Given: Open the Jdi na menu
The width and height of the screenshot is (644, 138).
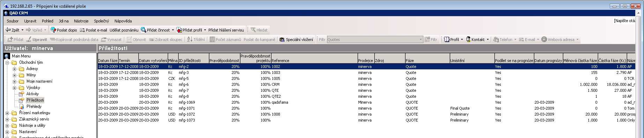Looking at the screenshot, I should click(64, 21).
